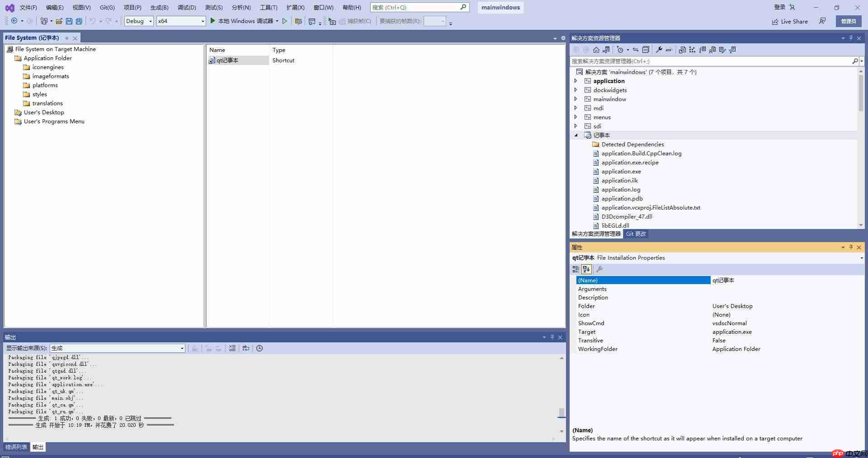Click the Live Share button
The width and height of the screenshot is (868, 458).
[x=790, y=21]
